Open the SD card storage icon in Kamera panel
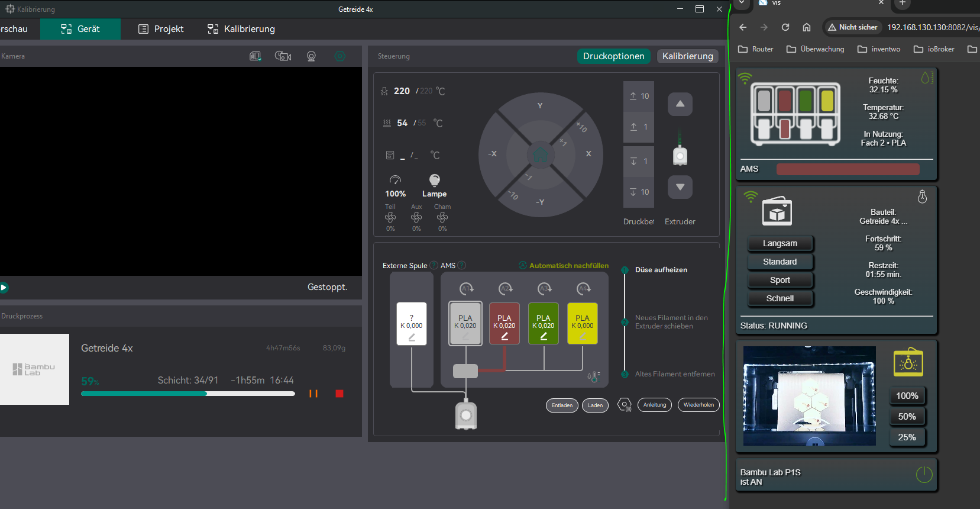The height and width of the screenshot is (509, 980). [255, 56]
